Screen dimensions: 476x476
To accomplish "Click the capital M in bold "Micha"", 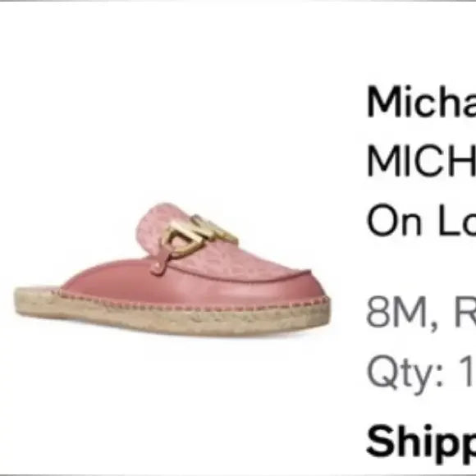I will (x=383, y=102).
